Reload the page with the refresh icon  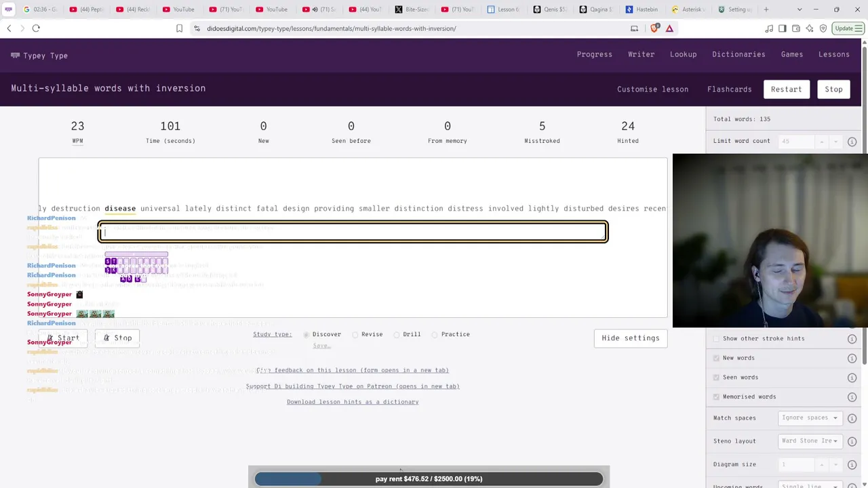36,28
